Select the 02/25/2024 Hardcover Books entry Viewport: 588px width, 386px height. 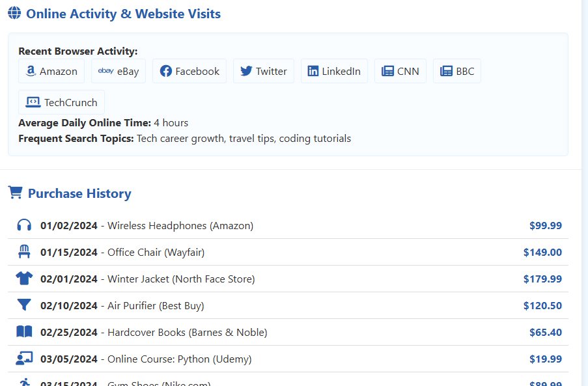click(288, 332)
